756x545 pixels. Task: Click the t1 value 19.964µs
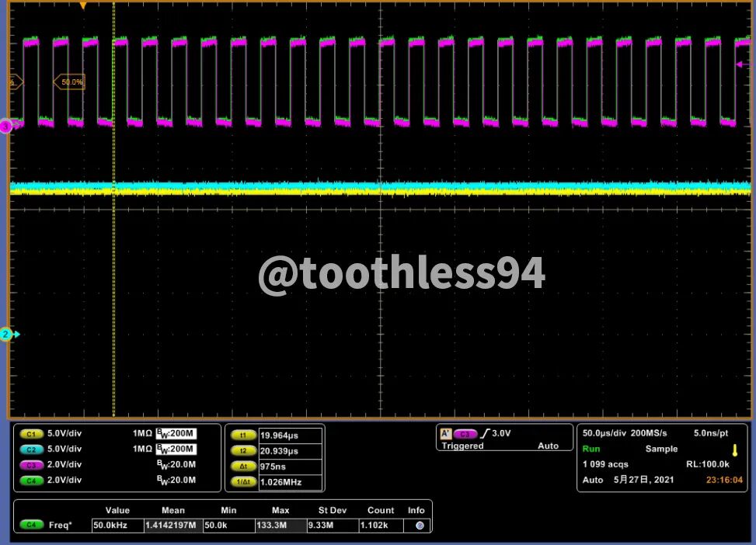pos(291,435)
